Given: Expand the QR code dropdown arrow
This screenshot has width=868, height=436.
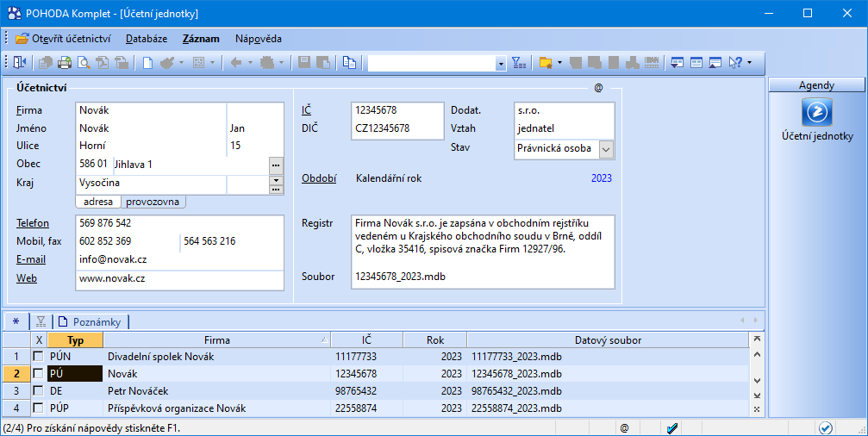Looking at the screenshot, I should tap(212, 63).
